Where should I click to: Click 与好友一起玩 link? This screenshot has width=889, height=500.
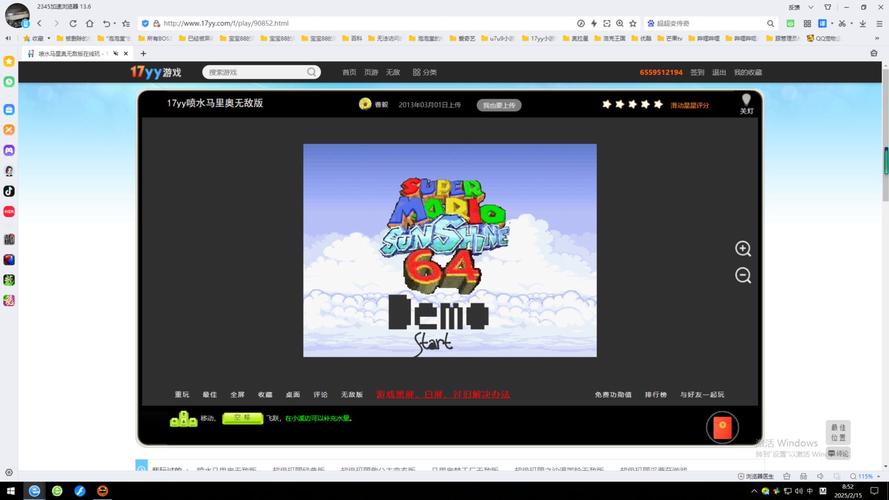[702, 394]
